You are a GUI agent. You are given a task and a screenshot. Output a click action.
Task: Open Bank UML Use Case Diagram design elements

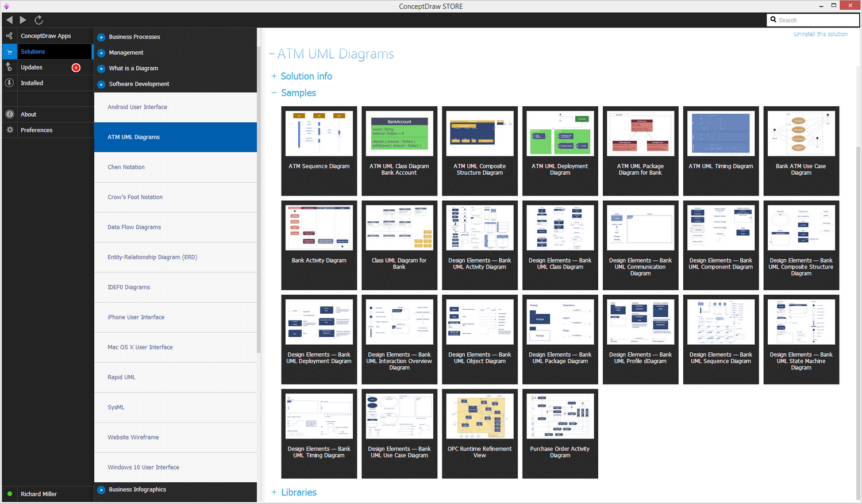pos(399,434)
